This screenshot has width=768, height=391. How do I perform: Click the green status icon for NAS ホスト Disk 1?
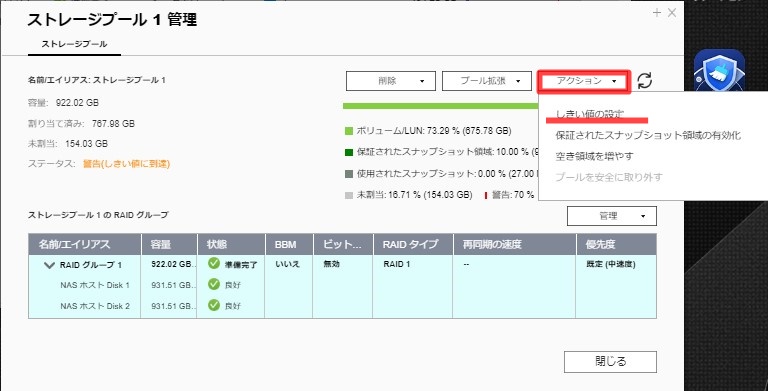click(214, 284)
